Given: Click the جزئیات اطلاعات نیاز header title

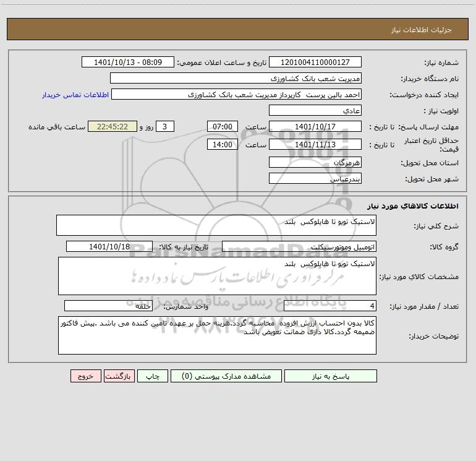Looking at the screenshot, I should 422,30.
